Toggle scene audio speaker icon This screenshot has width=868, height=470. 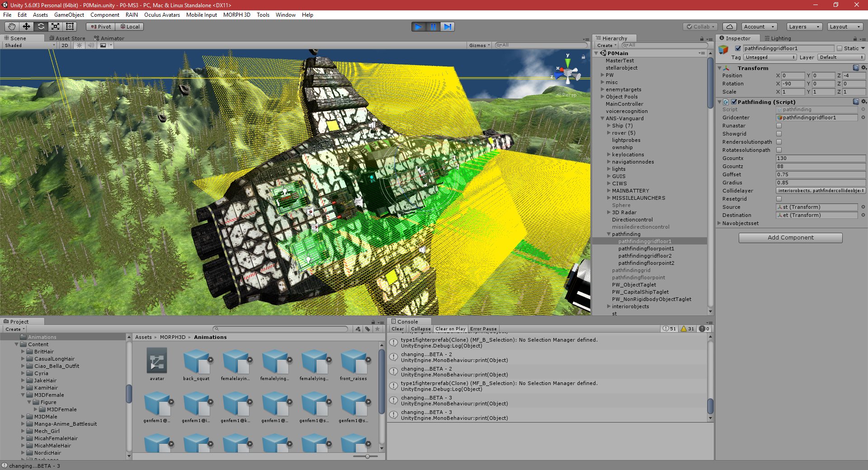(x=91, y=45)
